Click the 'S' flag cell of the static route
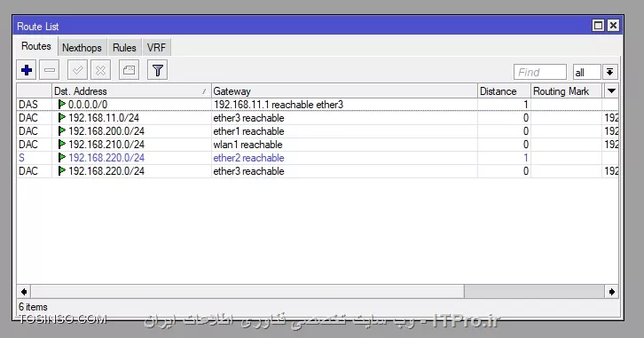Image resolution: width=644 pixels, height=338 pixels. [35, 158]
